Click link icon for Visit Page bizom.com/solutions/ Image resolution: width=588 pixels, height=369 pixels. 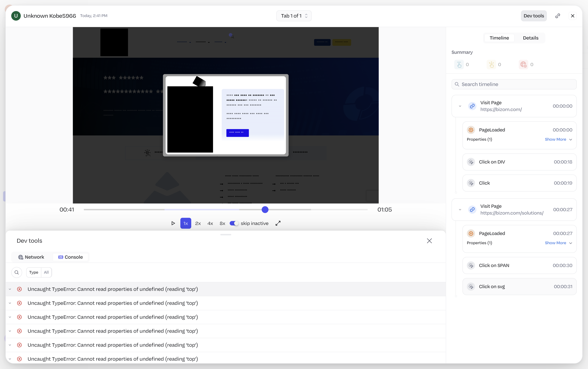pyautogui.click(x=472, y=209)
